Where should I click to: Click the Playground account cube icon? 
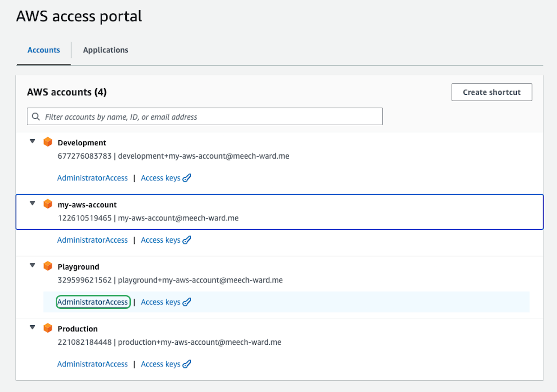48,266
